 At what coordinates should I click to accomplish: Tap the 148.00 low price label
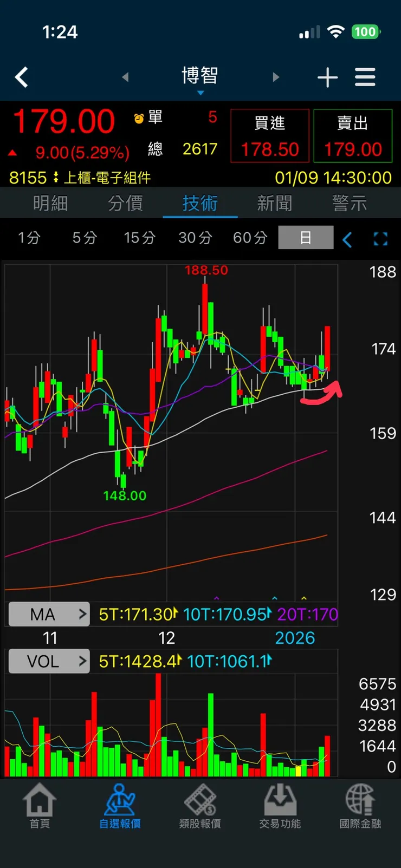point(125,495)
